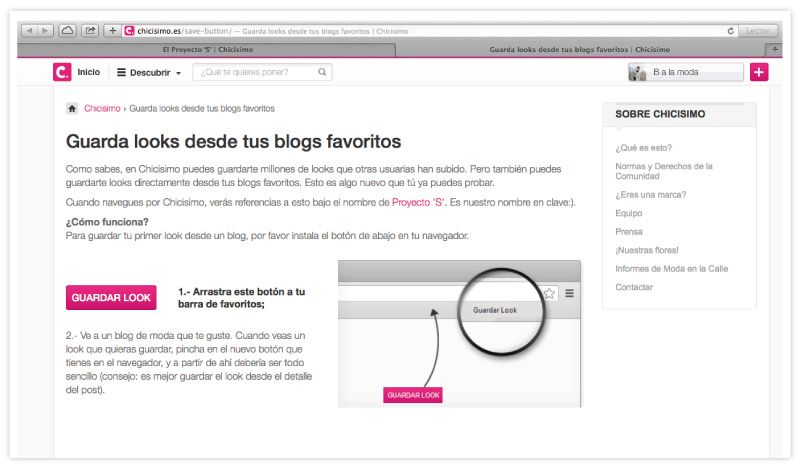
Task: Open the ¡Nuestras flores! link
Action: click(647, 250)
